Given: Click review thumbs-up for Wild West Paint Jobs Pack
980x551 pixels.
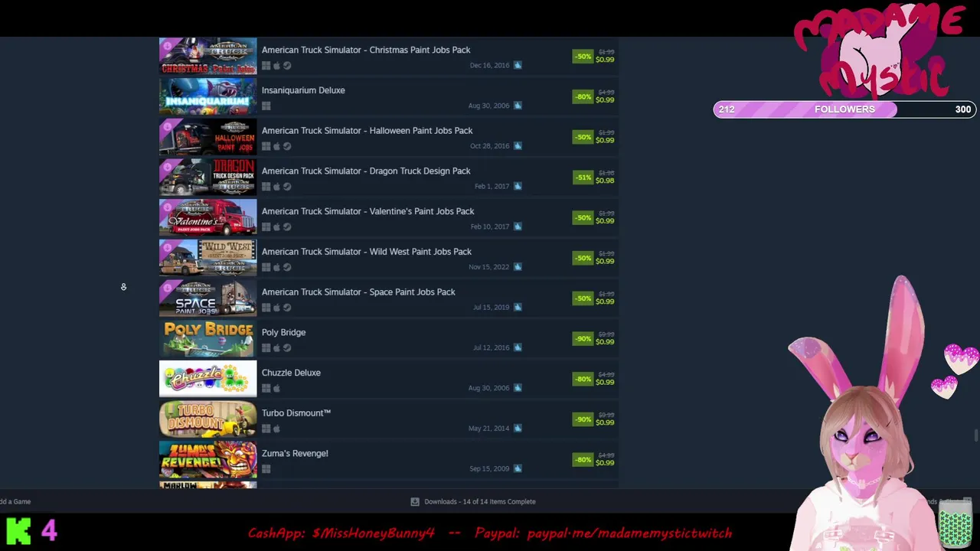Looking at the screenshot, I should [518, 267].
